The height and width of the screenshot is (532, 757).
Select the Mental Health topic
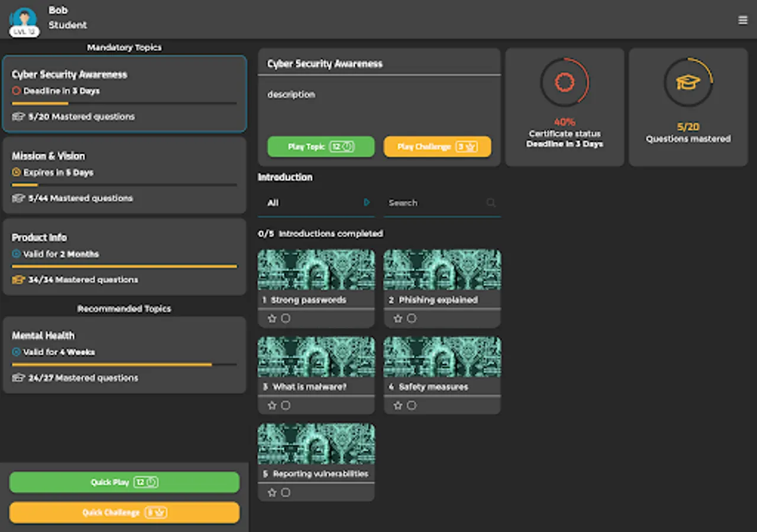(124, 355)
